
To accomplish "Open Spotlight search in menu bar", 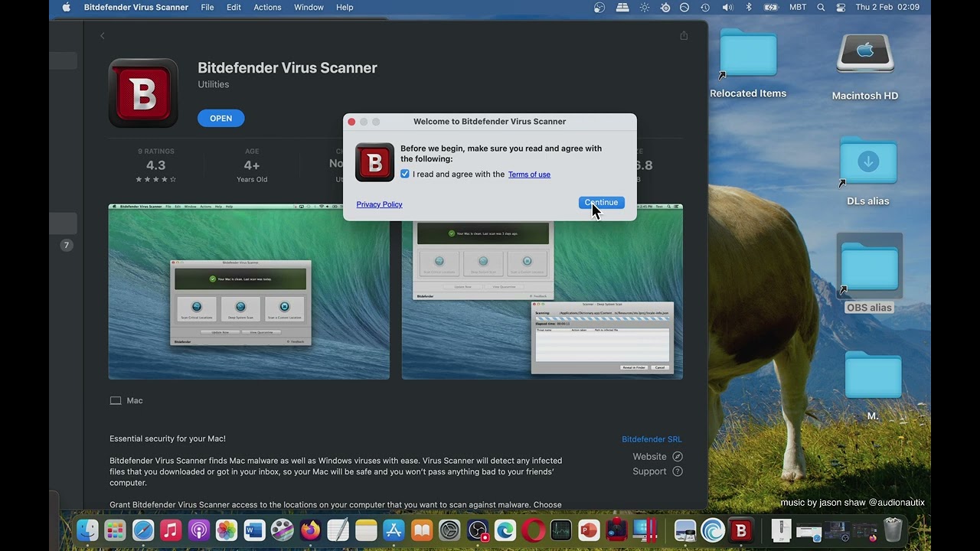I will [821, 8].
